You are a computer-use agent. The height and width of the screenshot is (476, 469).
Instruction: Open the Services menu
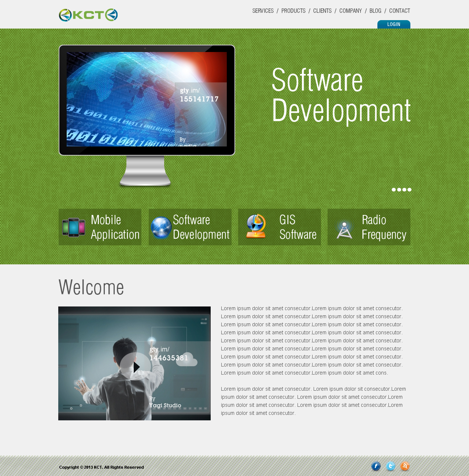(263, 11)
